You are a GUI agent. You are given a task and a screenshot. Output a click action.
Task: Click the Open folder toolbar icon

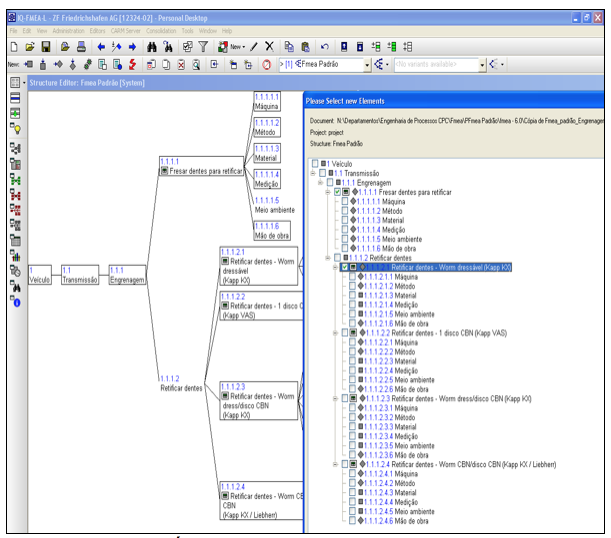pyautogui.click(x=30, y=47)
